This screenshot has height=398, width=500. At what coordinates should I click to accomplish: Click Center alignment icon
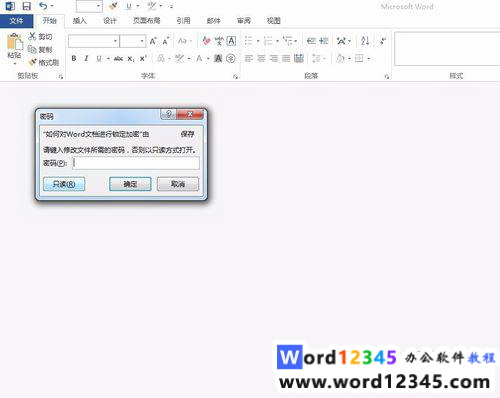click(261, 59)
